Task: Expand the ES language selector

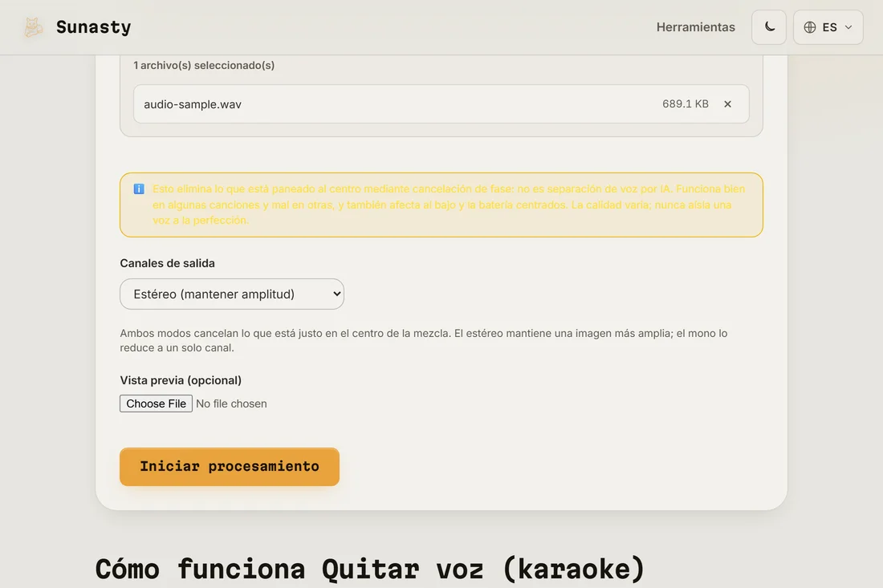Action: (828, 27)
